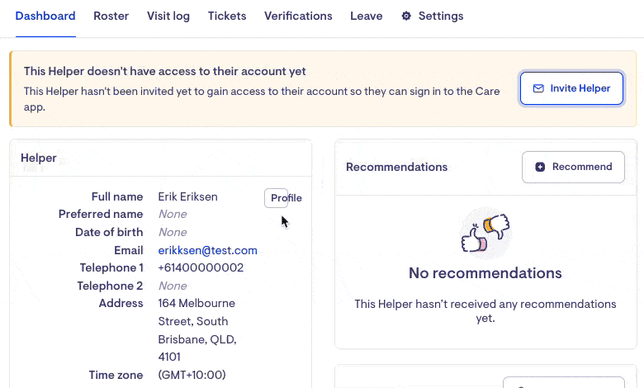
Task: Click the gear icon beside Settings
Action: tap(406, 16)
